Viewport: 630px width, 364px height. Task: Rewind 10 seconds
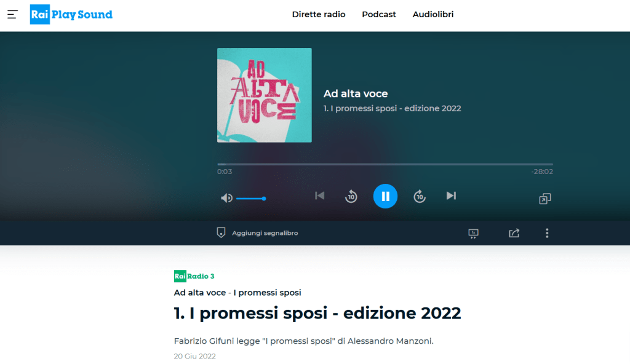tap(351, 196)
